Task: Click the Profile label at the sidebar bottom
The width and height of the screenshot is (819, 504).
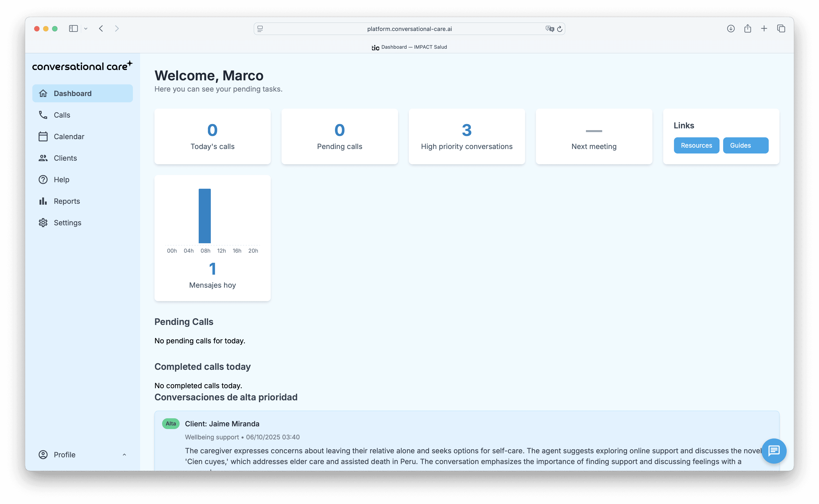Action: click(x=65, y=455)
